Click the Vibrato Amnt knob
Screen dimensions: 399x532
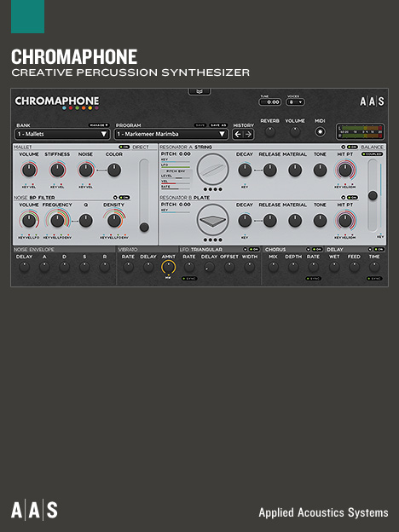click(169, 268)
